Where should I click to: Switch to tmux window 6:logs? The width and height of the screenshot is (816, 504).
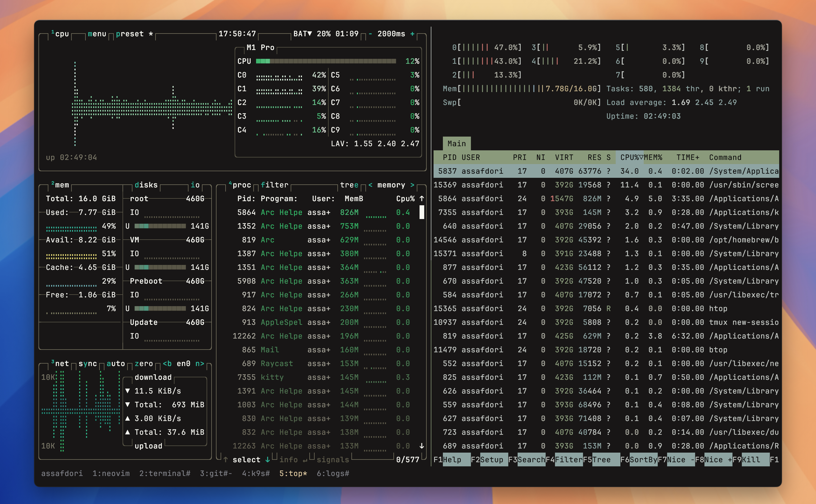[333, 474]
